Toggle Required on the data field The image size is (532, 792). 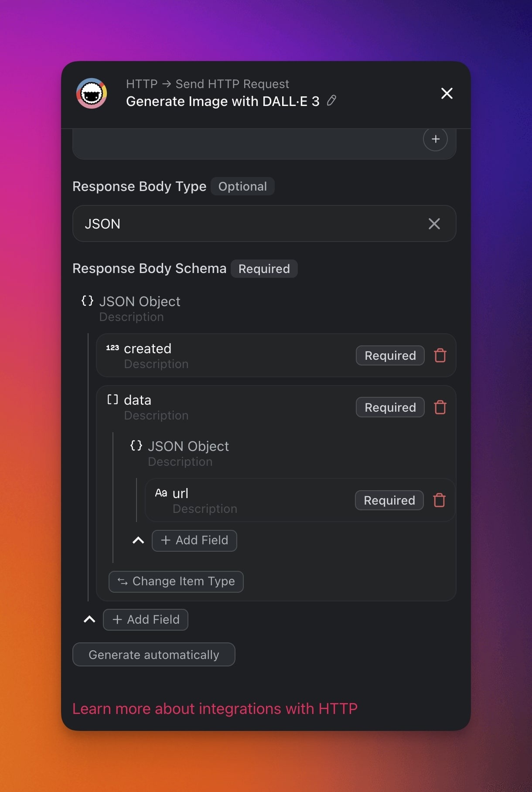[x=390, y=407]
